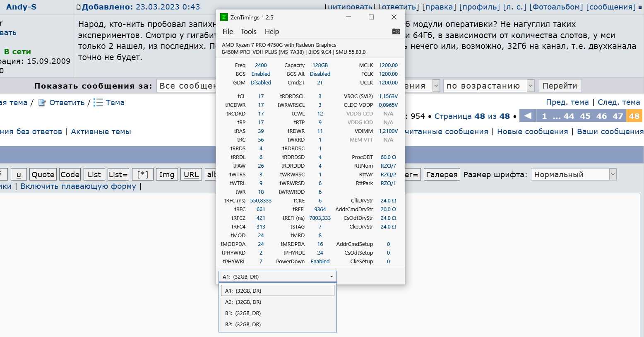
Task: Click the orange current page 48 button
Action: click(x=634, y=116)
